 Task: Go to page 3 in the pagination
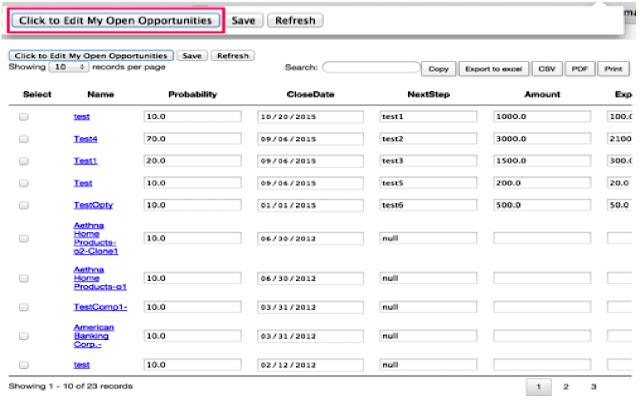tap(593, 387)
